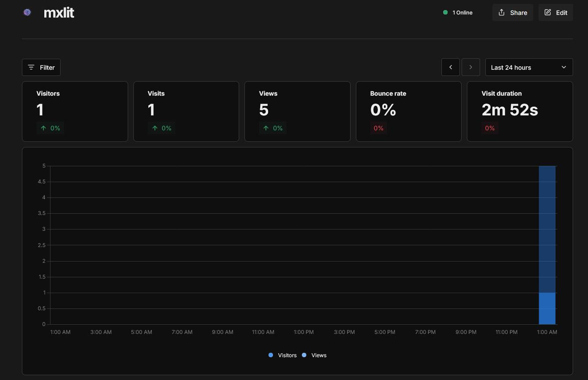This screenshot has height=380, width=588.
Task: Open the Filter options
Action: [x=41, y=68]
